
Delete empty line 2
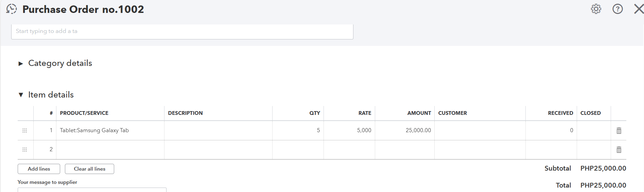point(619,150)
